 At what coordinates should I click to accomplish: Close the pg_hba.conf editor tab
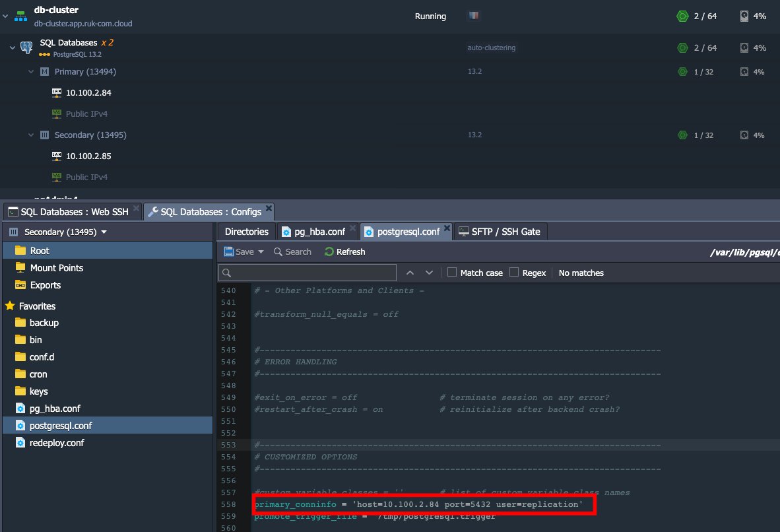pyautogui.click(x=352, y=228)
